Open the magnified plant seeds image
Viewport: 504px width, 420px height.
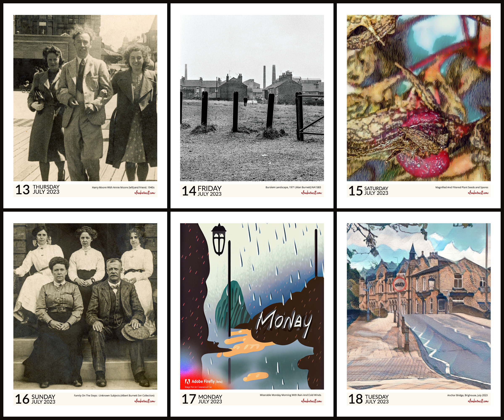(x=419, y=98)
